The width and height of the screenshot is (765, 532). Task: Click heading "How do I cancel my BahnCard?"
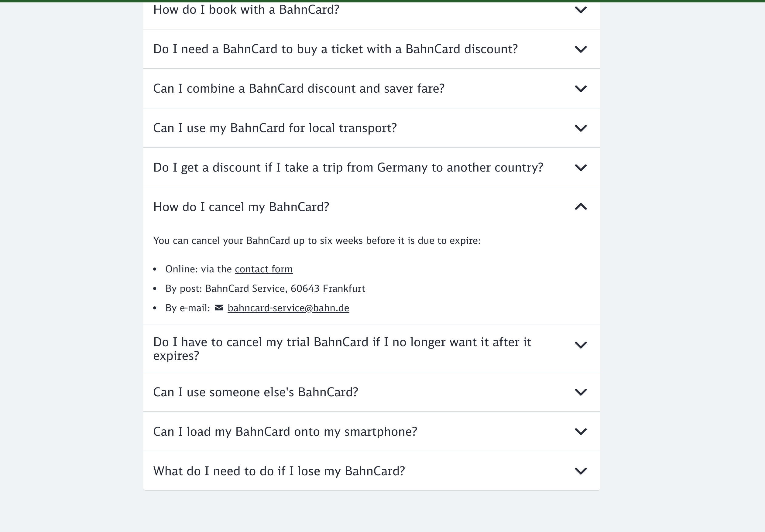[x=241, y=207]
